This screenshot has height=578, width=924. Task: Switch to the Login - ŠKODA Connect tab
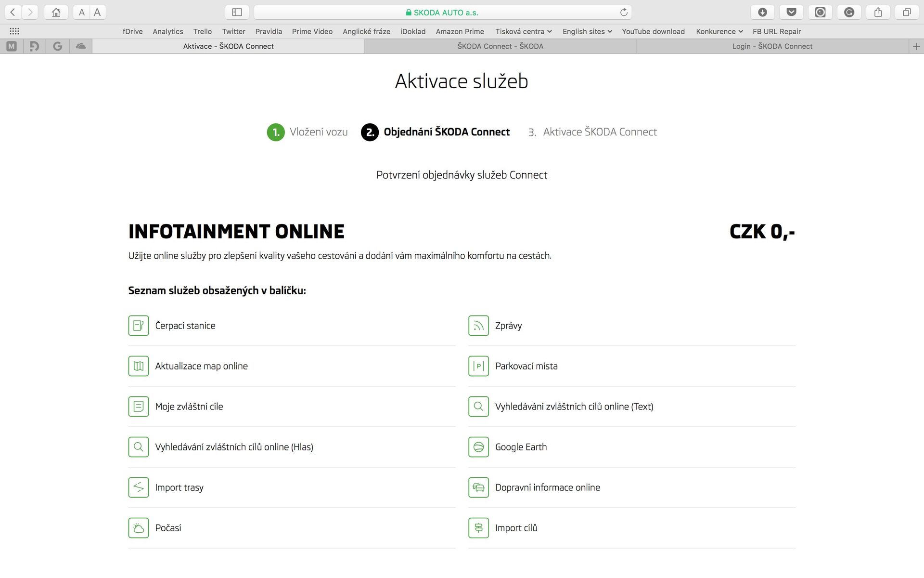click(772, 46)
